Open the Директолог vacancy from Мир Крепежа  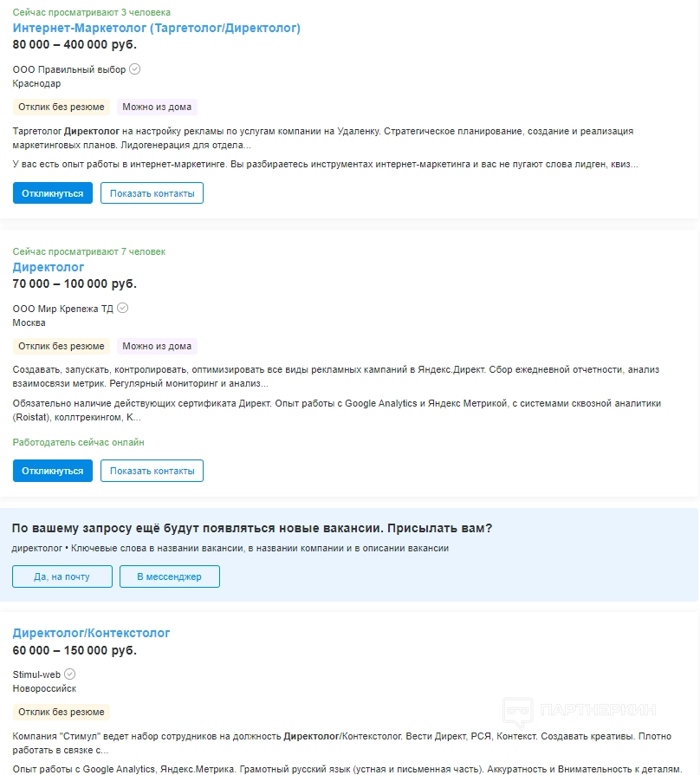(x=49, y=267)
